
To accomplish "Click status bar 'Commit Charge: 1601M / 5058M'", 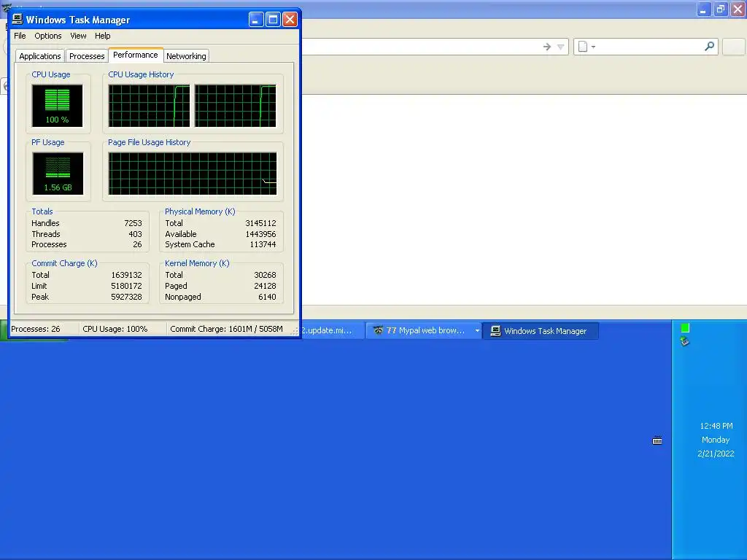I will click(x=226, y=329).
